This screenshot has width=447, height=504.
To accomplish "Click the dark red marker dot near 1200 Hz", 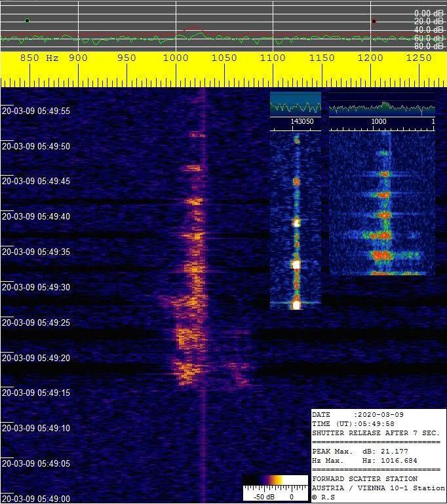I will coord(374,22).
